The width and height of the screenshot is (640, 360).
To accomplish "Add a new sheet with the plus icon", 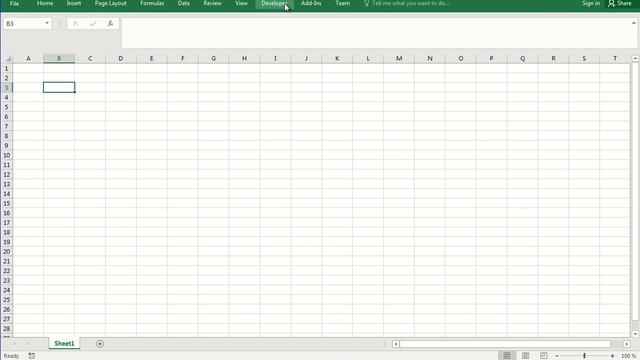I will [x=100, y=344].
